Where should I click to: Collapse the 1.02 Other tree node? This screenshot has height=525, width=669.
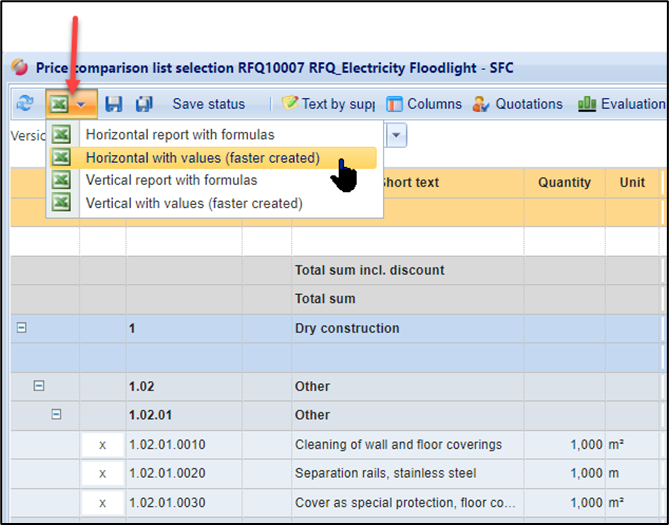40,386
